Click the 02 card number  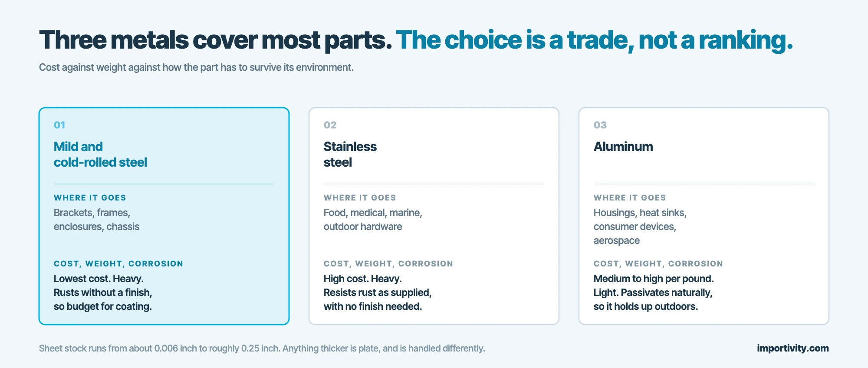330,125
